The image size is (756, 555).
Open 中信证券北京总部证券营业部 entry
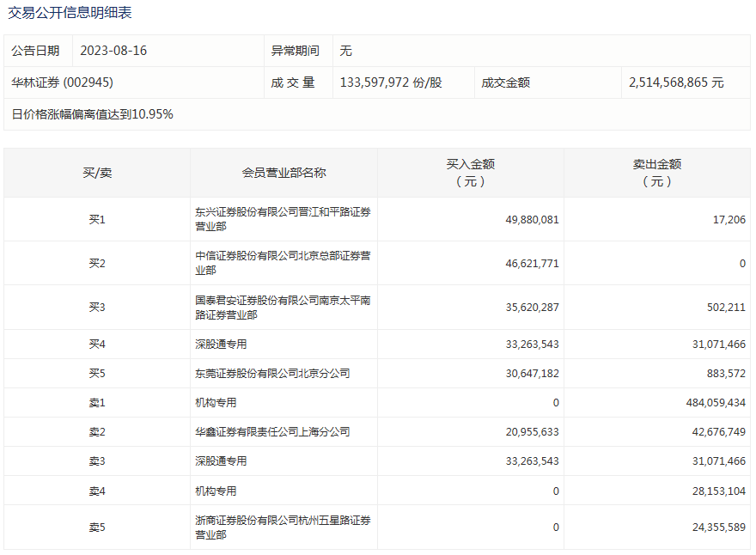click(283, 263)
